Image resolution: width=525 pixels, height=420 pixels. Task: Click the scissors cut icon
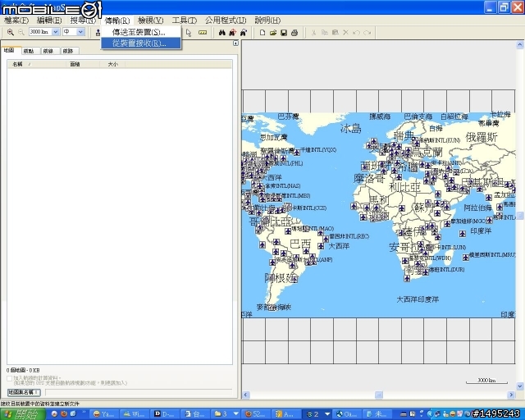313,33
